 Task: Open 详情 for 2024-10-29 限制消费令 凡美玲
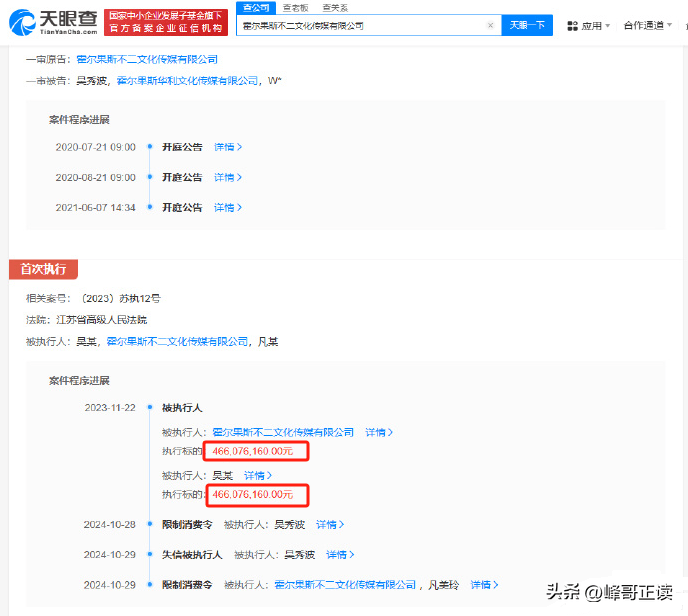click(484, 585)
